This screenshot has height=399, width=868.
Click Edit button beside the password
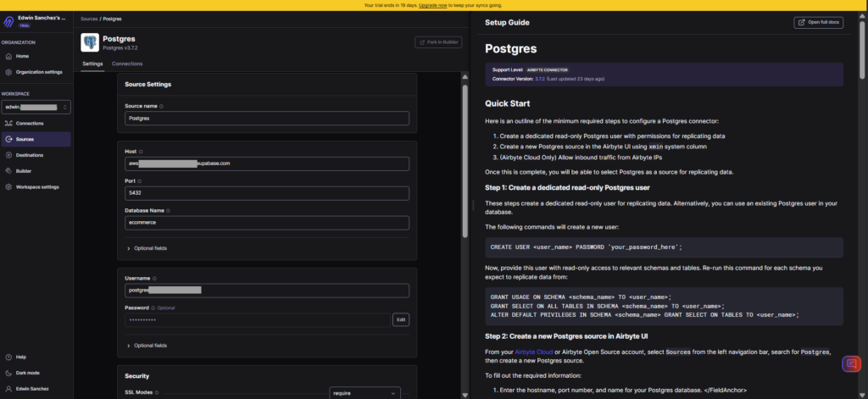pos(401,320)
